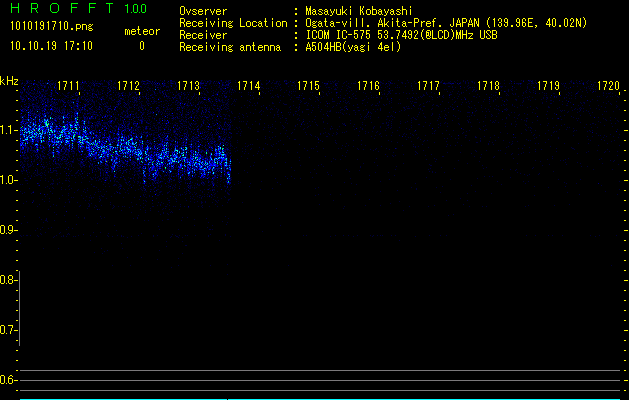Screen dimensions: 629x400
Task: Click the 1.0 kHz axis label
Action: click(8, 180)
